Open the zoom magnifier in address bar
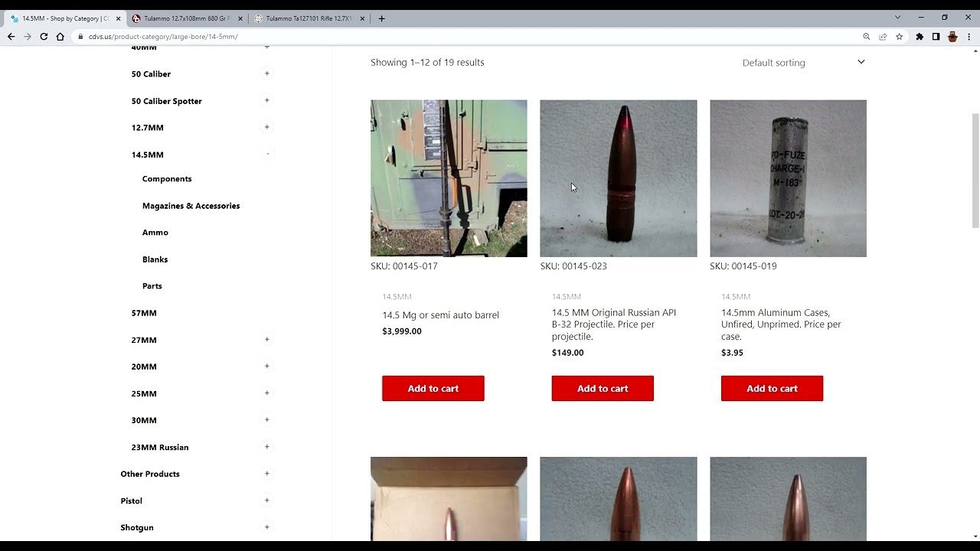 pyautogui.click(x=867, y=37)
